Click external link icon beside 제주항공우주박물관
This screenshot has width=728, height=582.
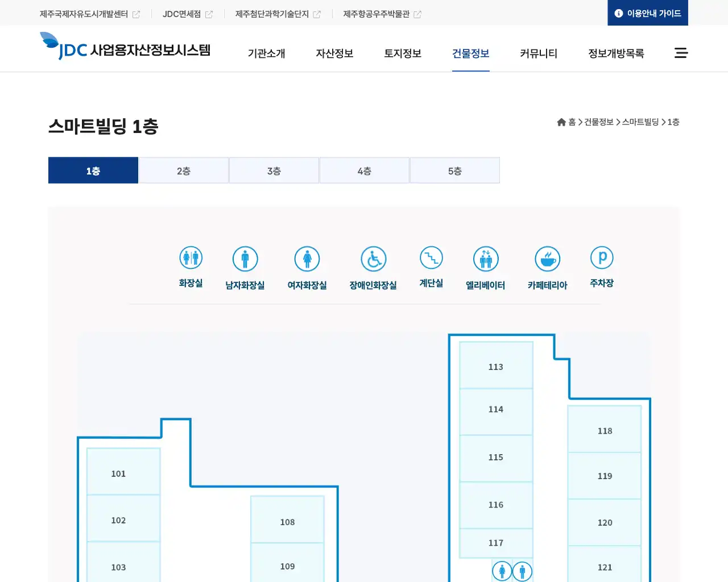pyautogui.click(x=417, y=14)
